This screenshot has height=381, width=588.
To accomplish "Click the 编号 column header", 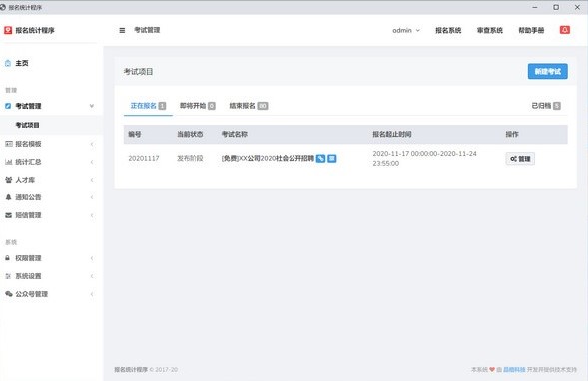I will point(135,134).
